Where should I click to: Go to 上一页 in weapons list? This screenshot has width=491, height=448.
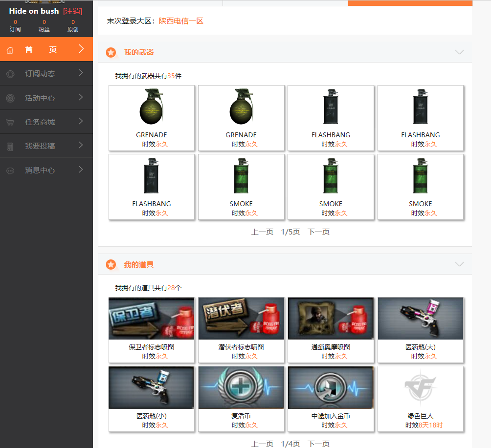262,232
